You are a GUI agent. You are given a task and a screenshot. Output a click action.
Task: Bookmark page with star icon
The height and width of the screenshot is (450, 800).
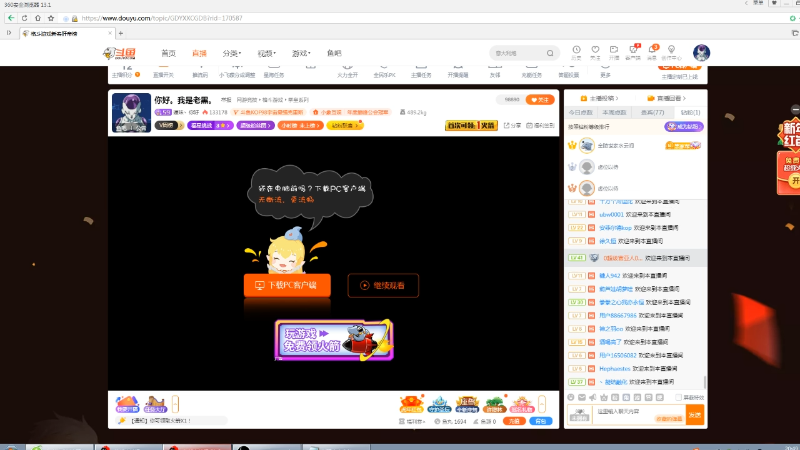pyautogui.click(x=51, y=18)
